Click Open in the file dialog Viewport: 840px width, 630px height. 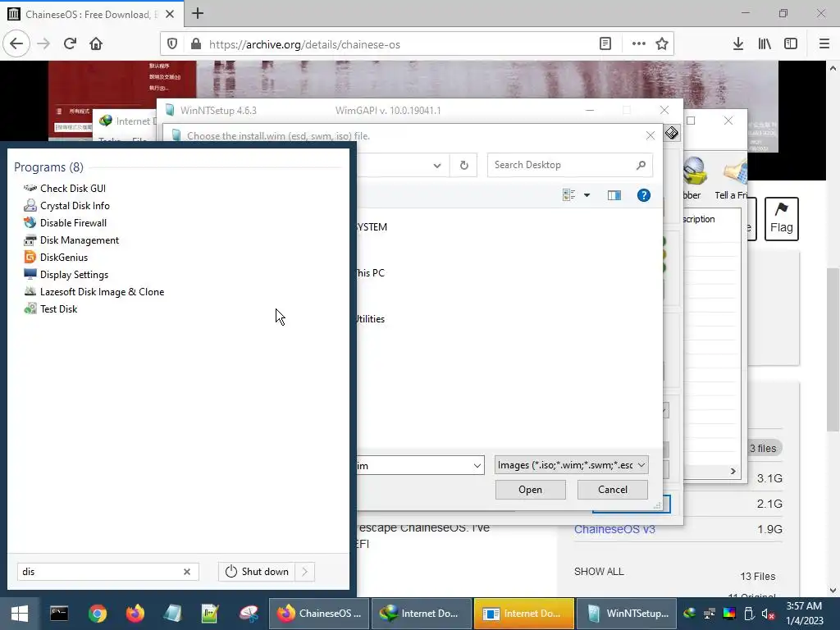(531, 490)
